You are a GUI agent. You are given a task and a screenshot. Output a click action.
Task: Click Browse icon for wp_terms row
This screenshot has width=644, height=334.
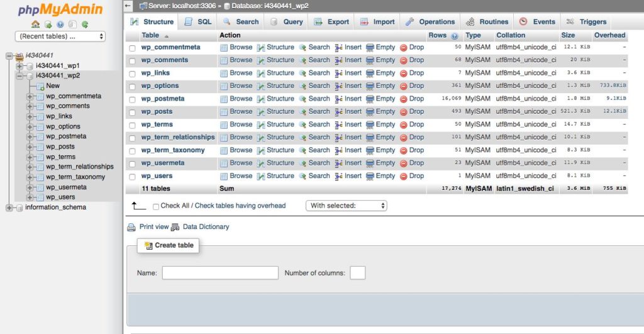[224, 125]
